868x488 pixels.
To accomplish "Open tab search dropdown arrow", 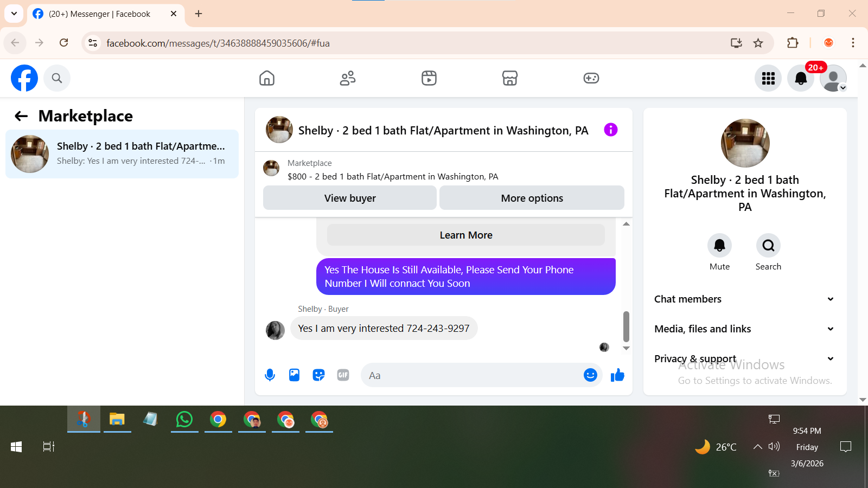I will pos(14,14).
